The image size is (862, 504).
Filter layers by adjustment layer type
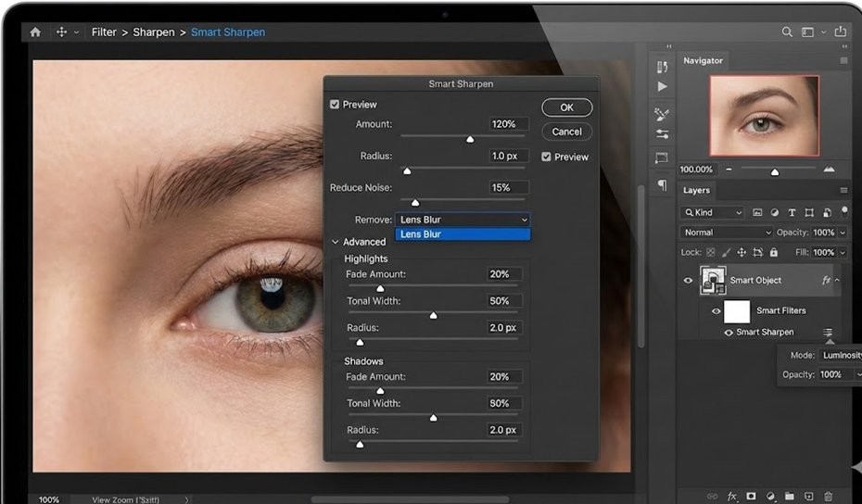tap(775, 213)
